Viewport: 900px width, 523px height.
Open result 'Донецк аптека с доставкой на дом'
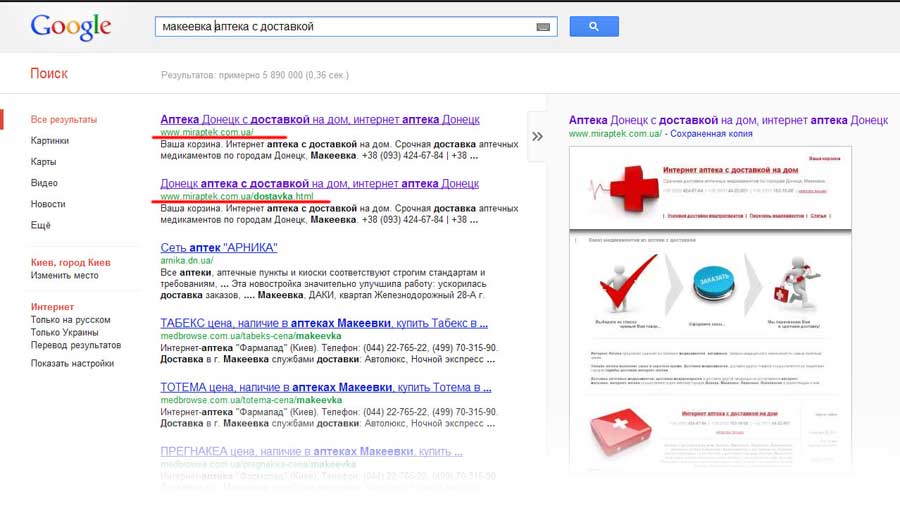(319, 184)
